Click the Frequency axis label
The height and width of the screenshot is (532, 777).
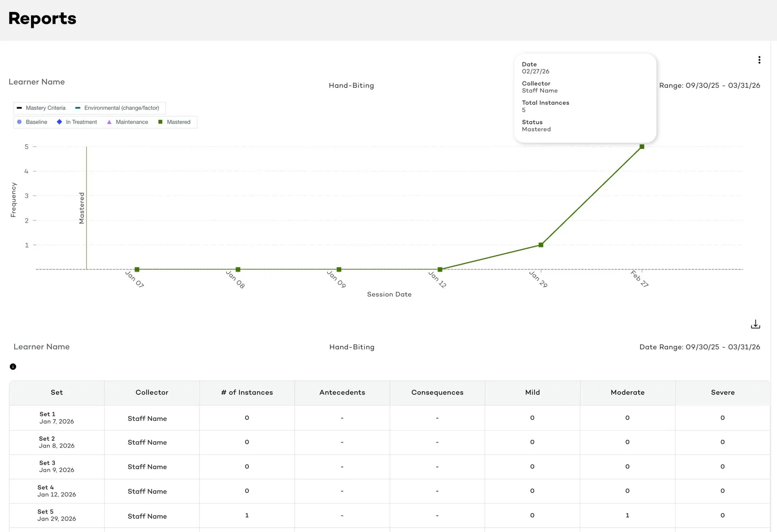point(14,199)
